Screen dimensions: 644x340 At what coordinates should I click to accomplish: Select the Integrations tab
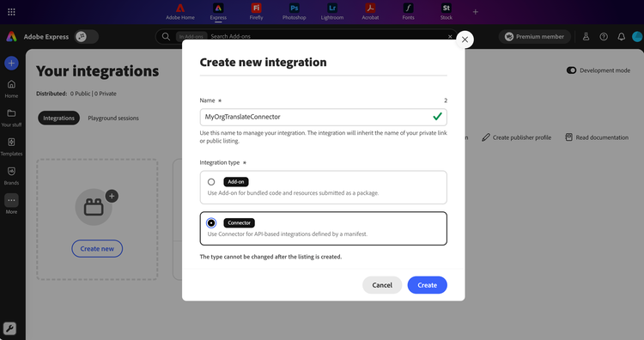tap(58, 118)
